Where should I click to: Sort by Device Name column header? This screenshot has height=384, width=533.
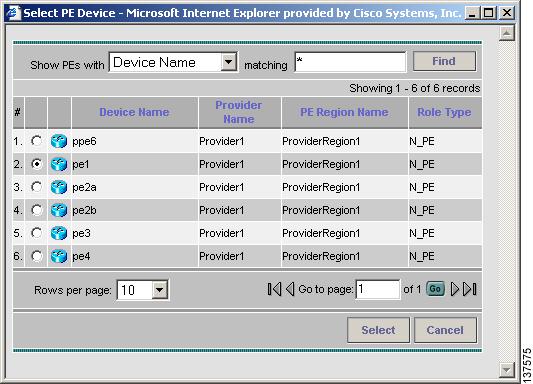click(x=134, y=112)
